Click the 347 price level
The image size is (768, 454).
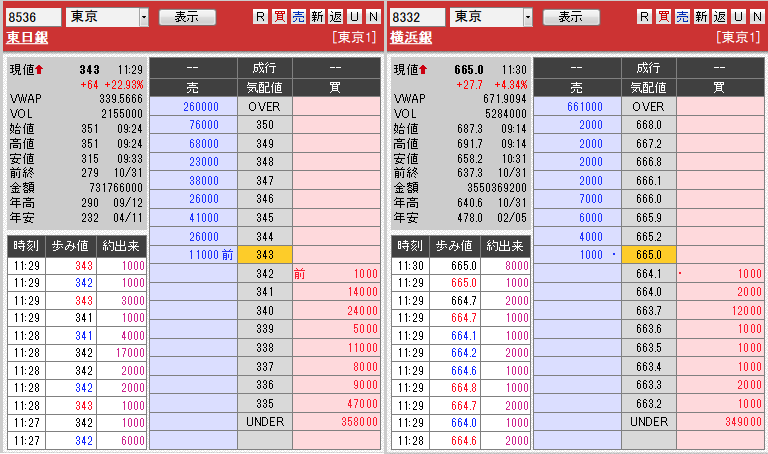tap(265, 181)
